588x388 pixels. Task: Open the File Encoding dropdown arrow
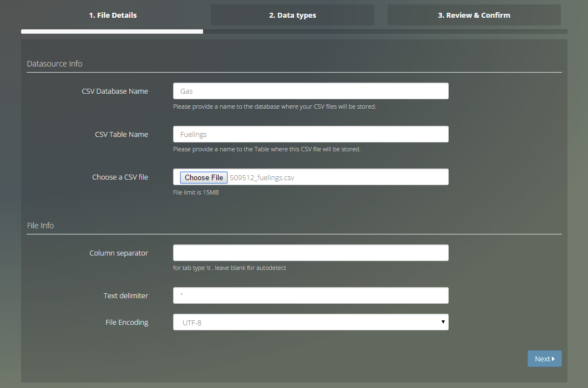(x=443, y=322)
